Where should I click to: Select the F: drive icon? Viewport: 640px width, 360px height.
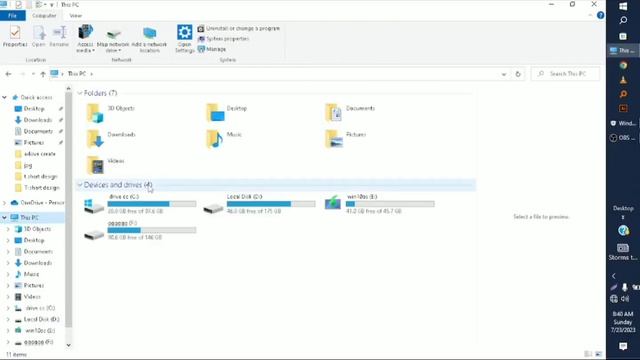pyautogui.click(x=94, y=234)
